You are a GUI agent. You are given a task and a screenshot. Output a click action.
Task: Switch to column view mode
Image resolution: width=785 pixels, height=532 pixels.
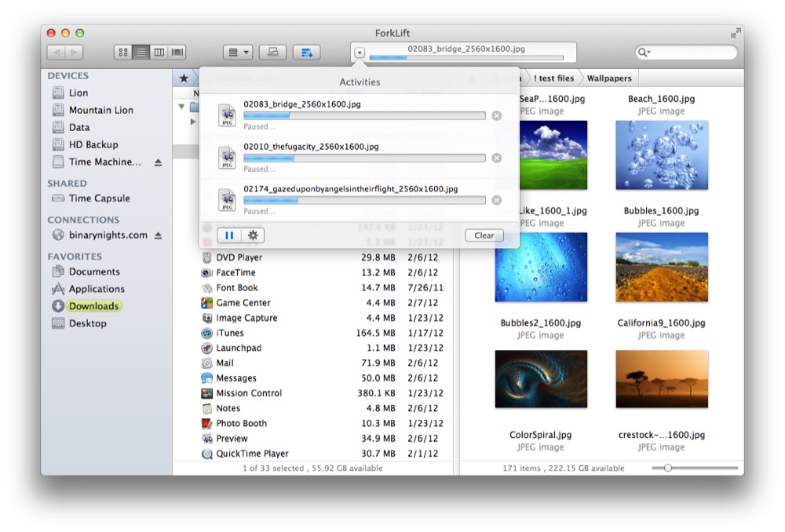pyautogui.click(x=159, y=53)
